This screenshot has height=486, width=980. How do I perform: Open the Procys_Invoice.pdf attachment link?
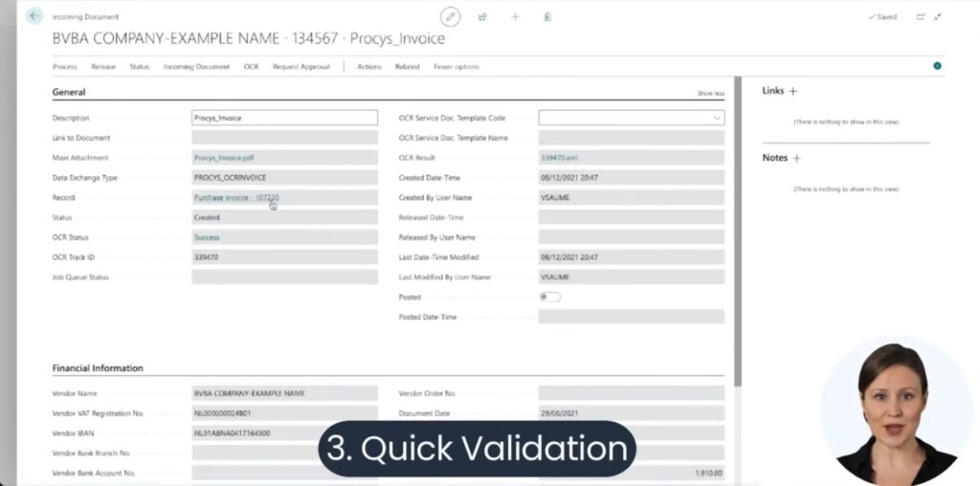[x=224, y=158]
